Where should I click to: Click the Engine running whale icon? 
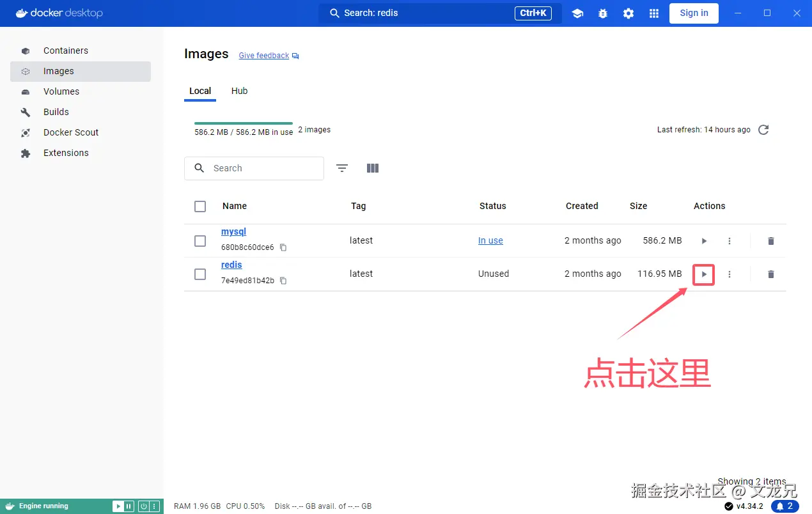tap(10, 506)
